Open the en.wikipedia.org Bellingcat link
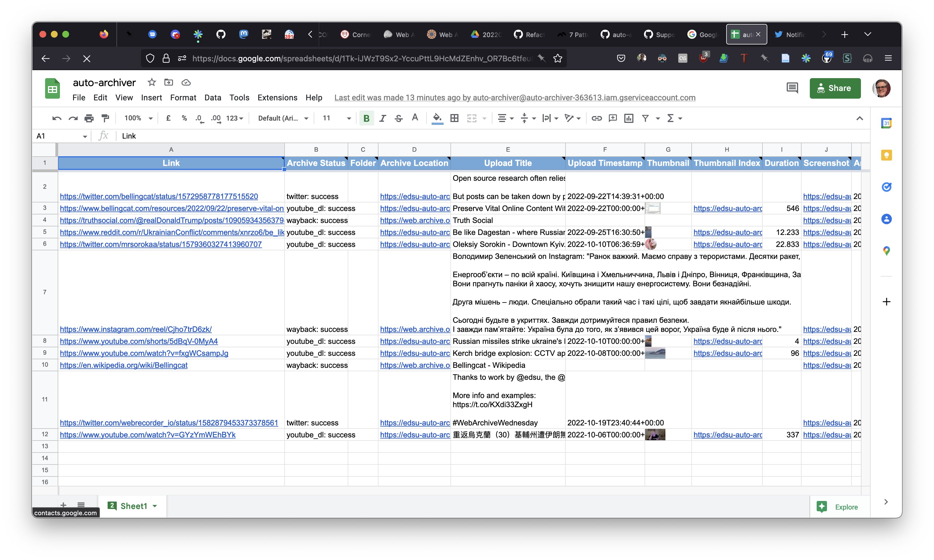Screen dimensions: 934x560 pyautogui.click(x=124, y=365)
